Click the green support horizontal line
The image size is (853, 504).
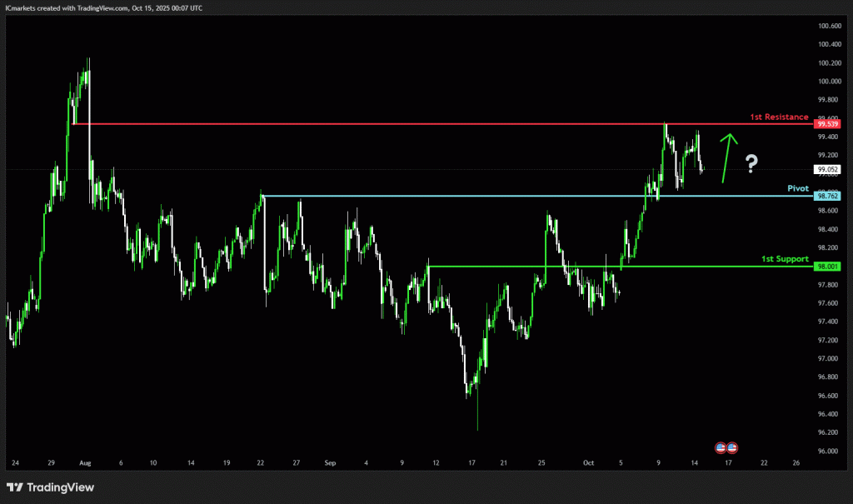click(x=583, y=267)
